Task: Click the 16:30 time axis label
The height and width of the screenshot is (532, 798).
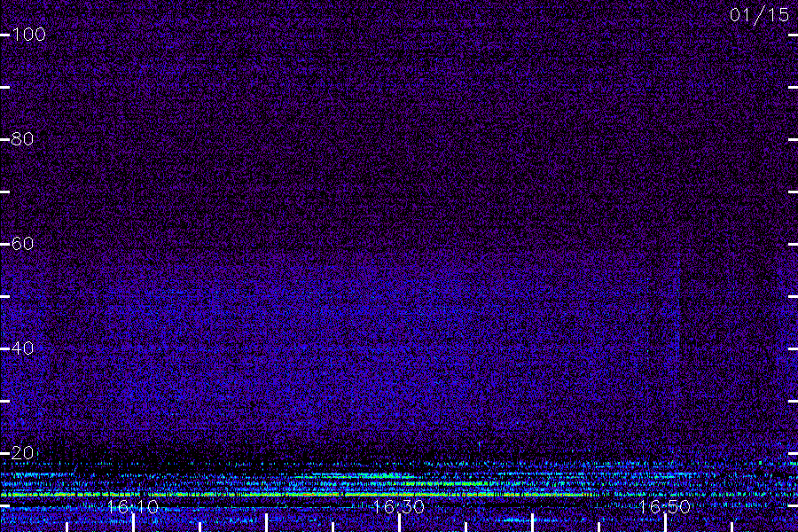Action: coord(398,507)
